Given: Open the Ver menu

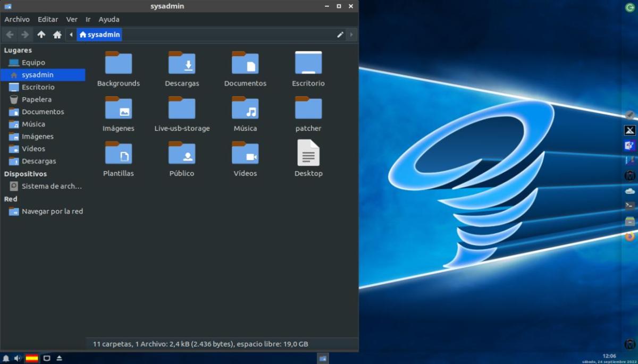Looking at the screenshot, I should [72, 19].
